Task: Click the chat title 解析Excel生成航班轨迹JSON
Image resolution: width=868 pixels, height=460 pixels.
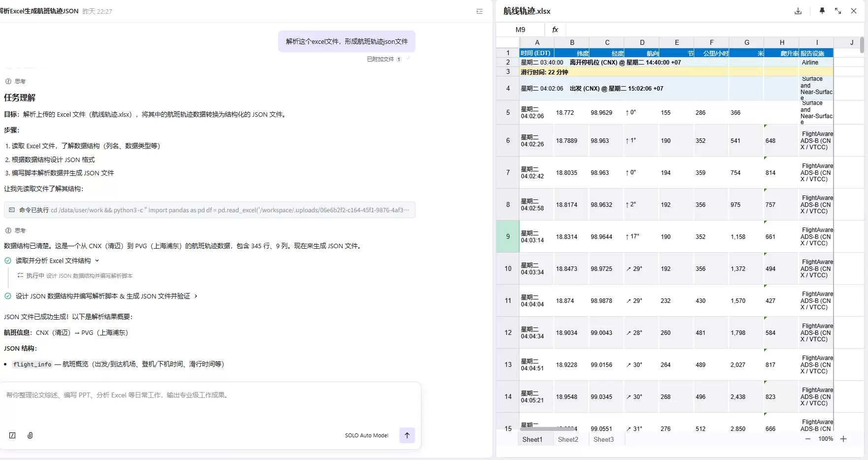Action: 39,11
